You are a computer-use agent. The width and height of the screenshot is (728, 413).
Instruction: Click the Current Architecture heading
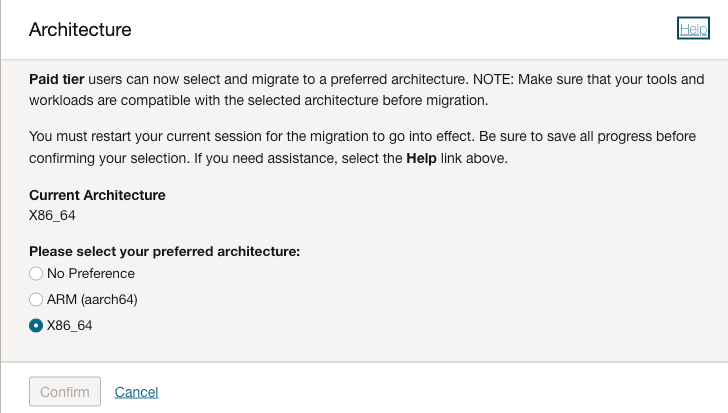(x=97, y=195)
